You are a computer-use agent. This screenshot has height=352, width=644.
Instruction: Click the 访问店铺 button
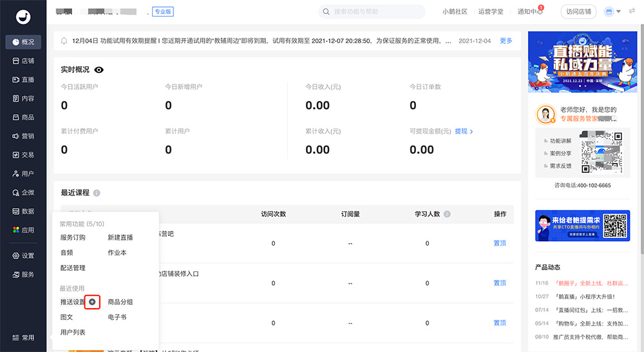(x=578, y=12)
